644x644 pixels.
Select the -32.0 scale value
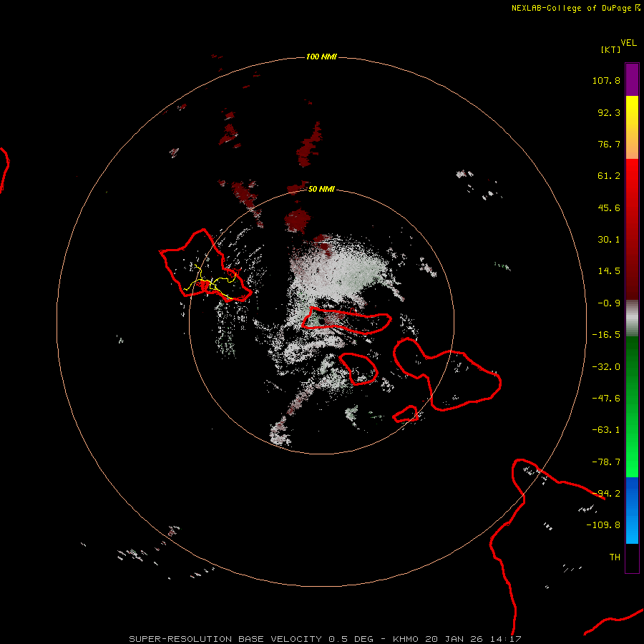point(606,367)
